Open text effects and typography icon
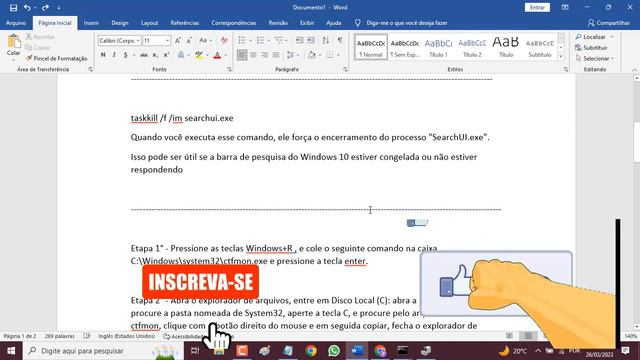 click(181, 55)
